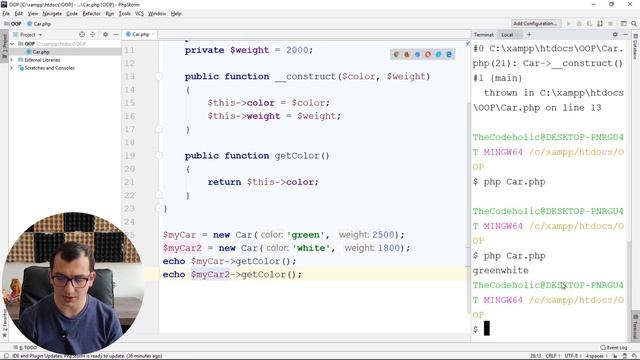Collapse all icon in Project panel
640x360 pixels.
pyautogui.click(x=92, y=35)
